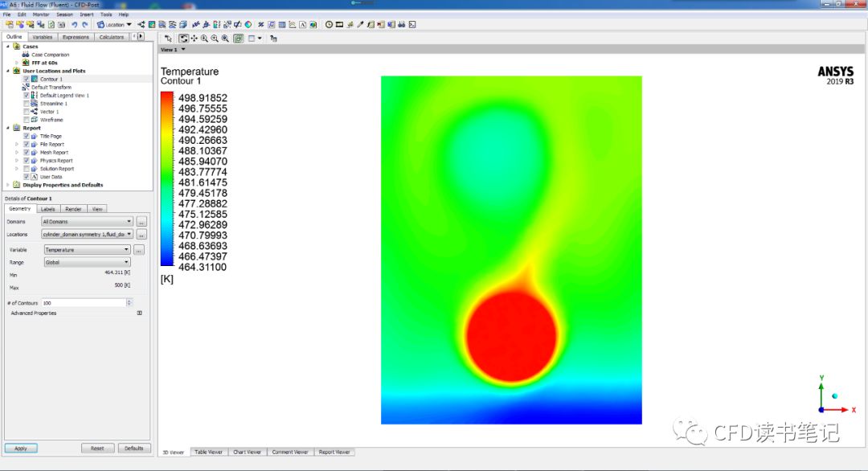The width and height of the screenshot is (868, 471).
Task: Open the Domains dropdown
Action: tap(87, 221)
